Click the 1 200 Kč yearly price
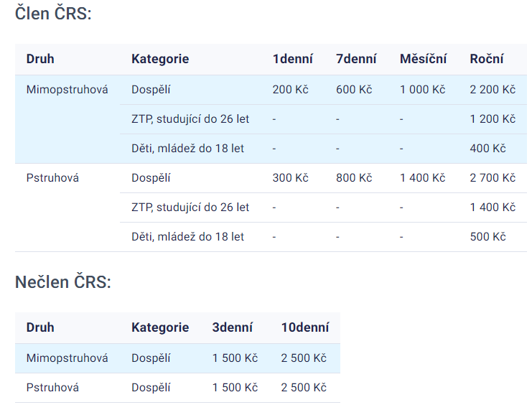Viewport: 532px width, 410px height. (493, 119)
